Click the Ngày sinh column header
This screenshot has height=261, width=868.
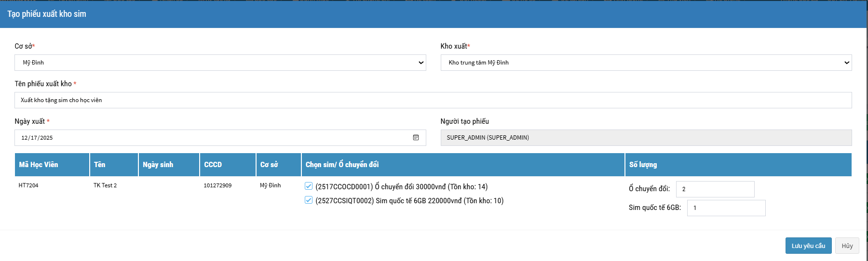tap(158, 165)
